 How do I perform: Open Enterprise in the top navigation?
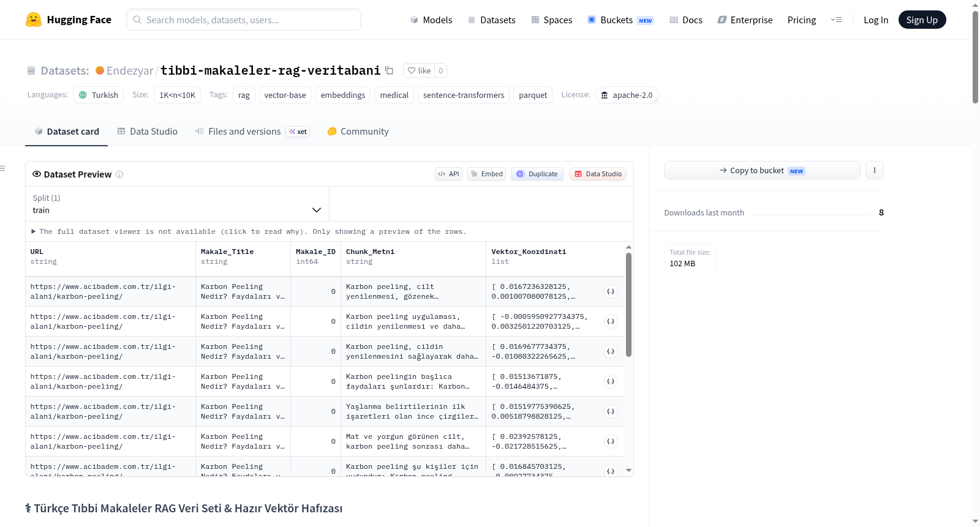point(745,20)
